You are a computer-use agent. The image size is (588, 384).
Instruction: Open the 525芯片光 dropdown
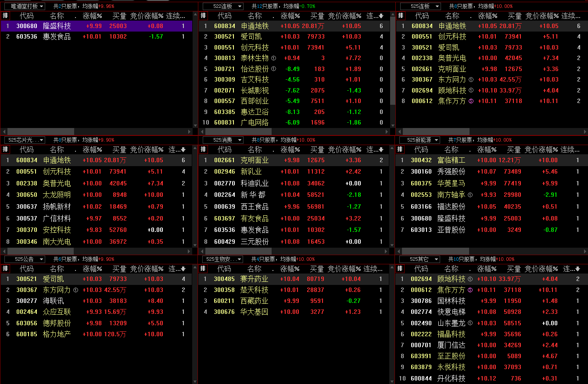click(41, 140)
